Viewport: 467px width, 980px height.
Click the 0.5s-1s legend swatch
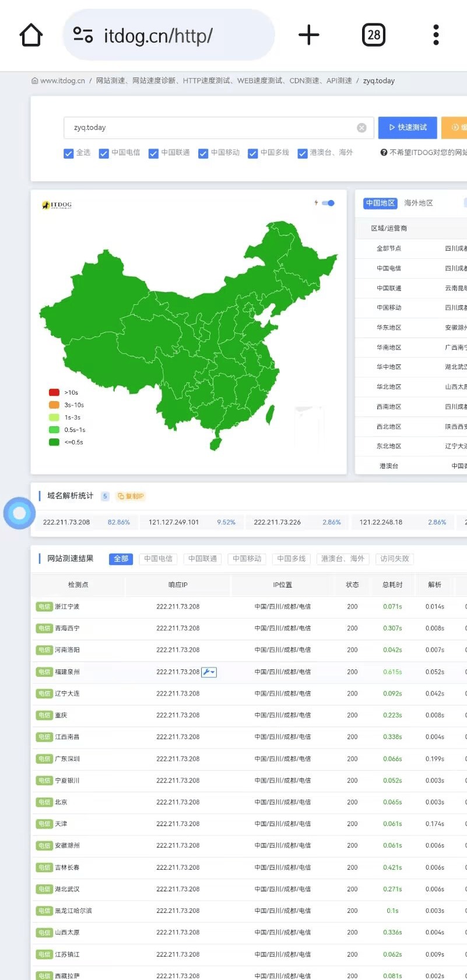(54, 430)
